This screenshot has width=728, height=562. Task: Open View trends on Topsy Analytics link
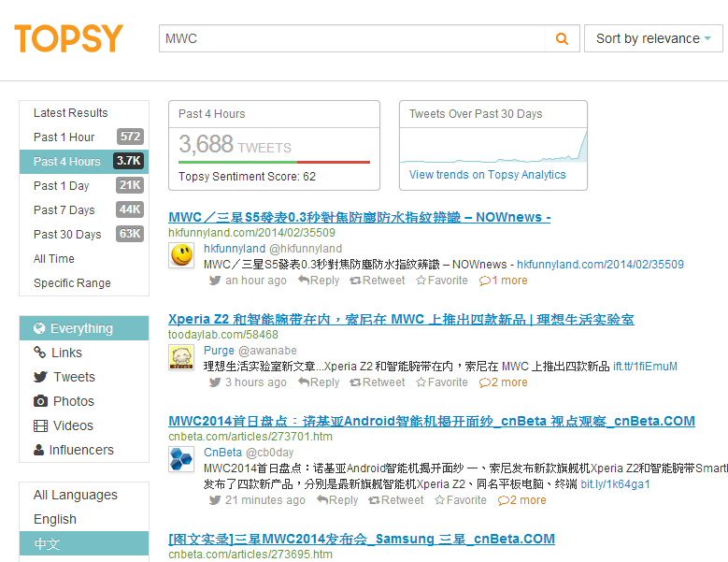[x=487, y=175]
